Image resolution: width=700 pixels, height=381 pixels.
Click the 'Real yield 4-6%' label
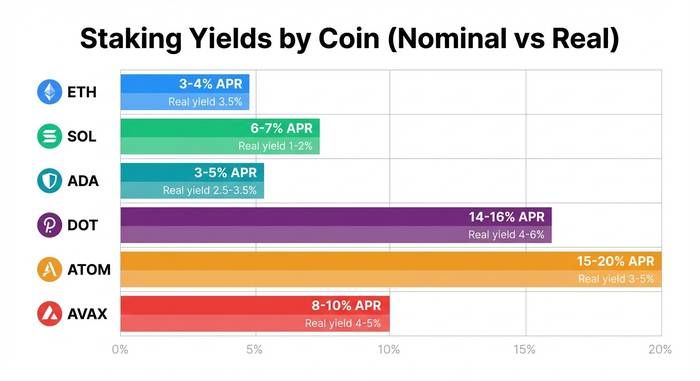(x=506, y=234)
